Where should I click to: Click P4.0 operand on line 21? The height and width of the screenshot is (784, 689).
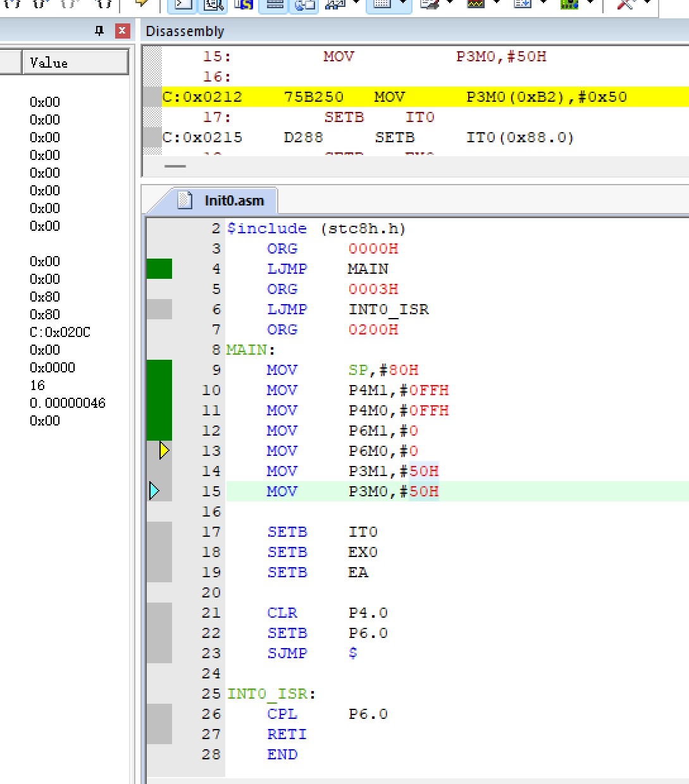[368, 613]
